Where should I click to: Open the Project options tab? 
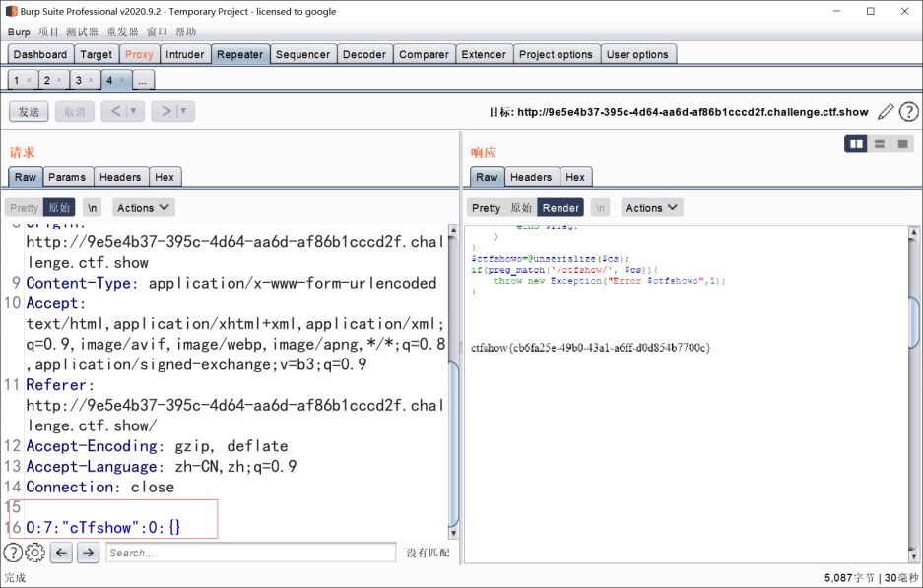[557, 54]
